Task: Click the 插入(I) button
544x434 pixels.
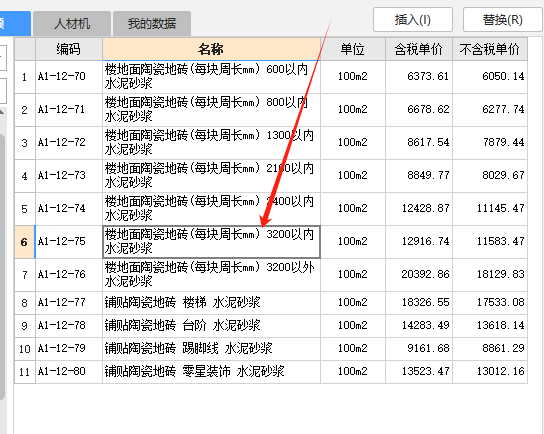Action: [x=413, y=20]
